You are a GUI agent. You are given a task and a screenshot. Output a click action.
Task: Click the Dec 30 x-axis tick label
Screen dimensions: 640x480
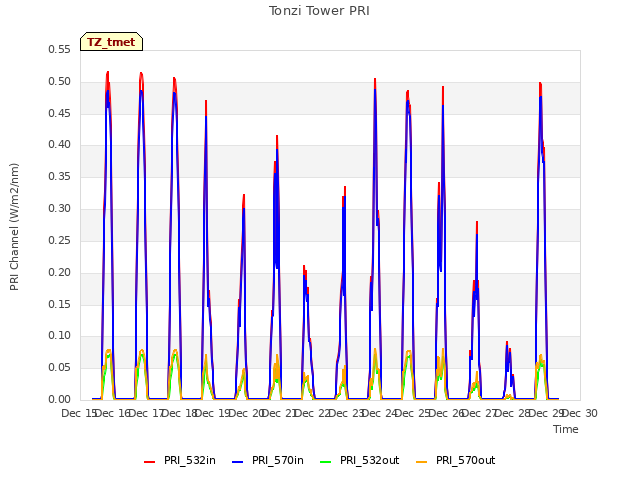(x=580, y=413)
